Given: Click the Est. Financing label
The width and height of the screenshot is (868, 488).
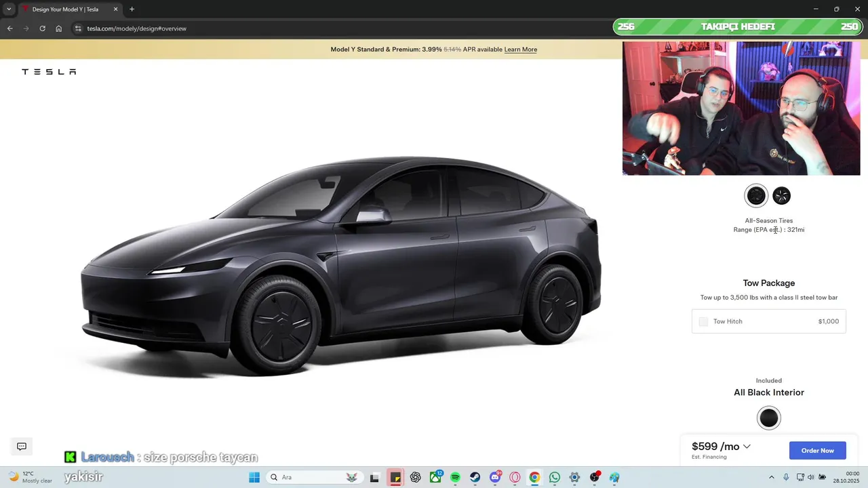Looking at the screenshot, I should (709, 457).
